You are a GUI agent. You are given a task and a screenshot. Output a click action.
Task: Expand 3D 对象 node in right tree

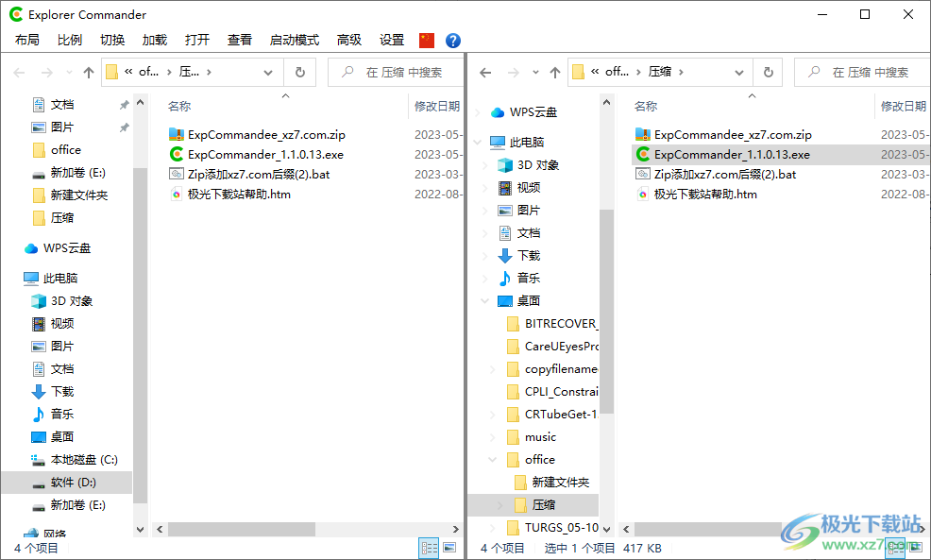[485, 165]
